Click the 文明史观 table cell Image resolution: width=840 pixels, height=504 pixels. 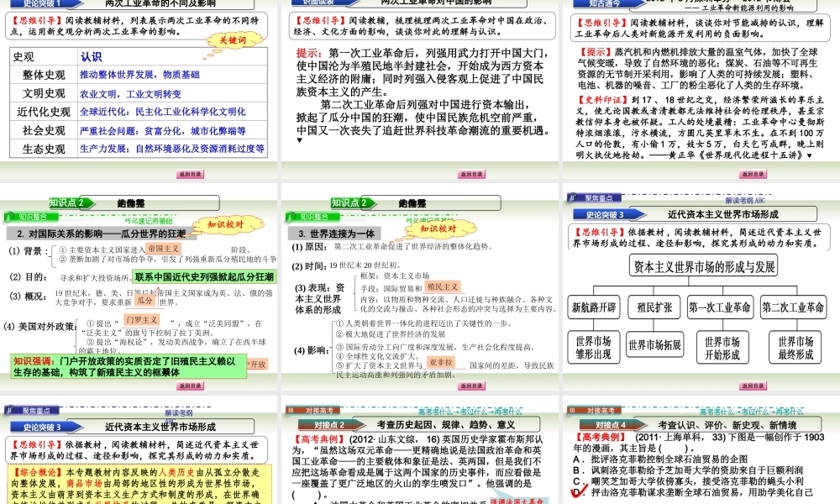44,93
